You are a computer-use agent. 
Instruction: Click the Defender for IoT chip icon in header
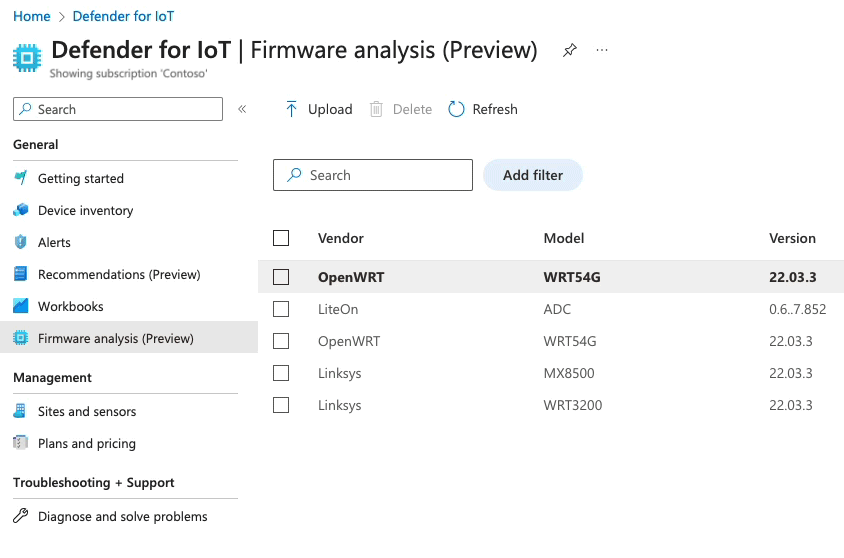[x=27, y=58]
